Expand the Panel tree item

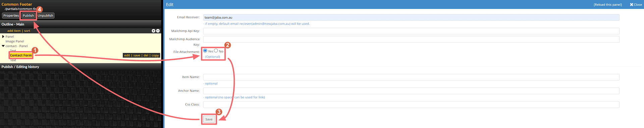3,37
